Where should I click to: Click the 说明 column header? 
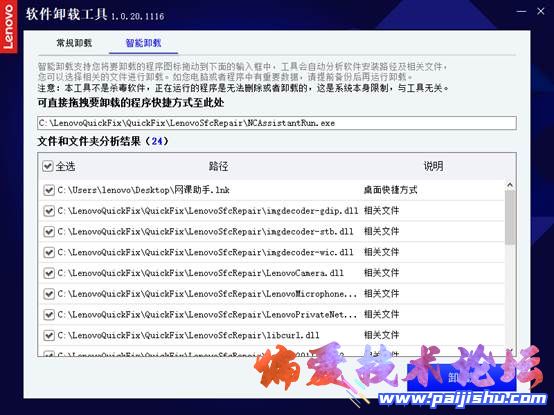point(433,166)
